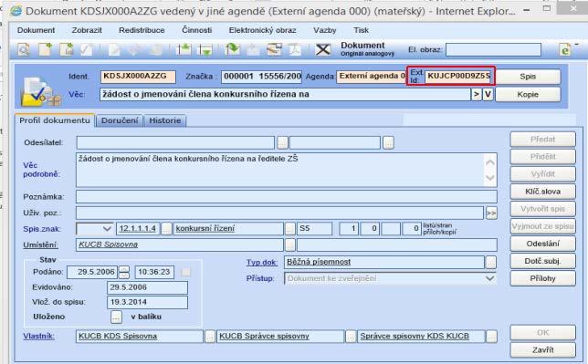Click the green Internet Explorer page icon in toolbar

point(565,49)
